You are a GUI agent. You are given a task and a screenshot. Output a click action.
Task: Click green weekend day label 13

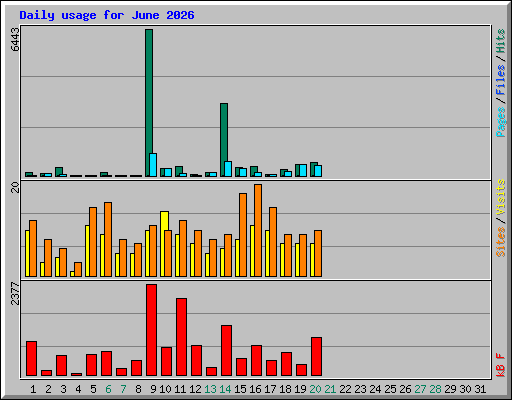click(210, 389)
